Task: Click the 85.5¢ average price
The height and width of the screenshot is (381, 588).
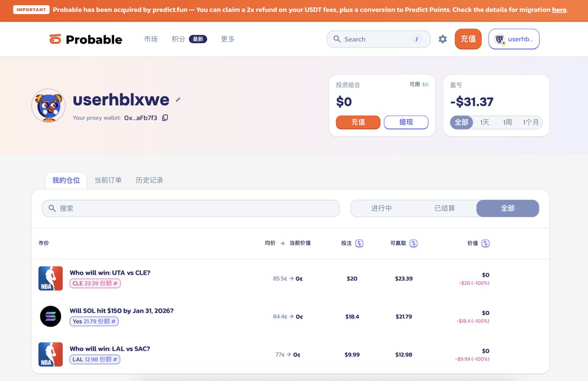Action: (280, 279)
